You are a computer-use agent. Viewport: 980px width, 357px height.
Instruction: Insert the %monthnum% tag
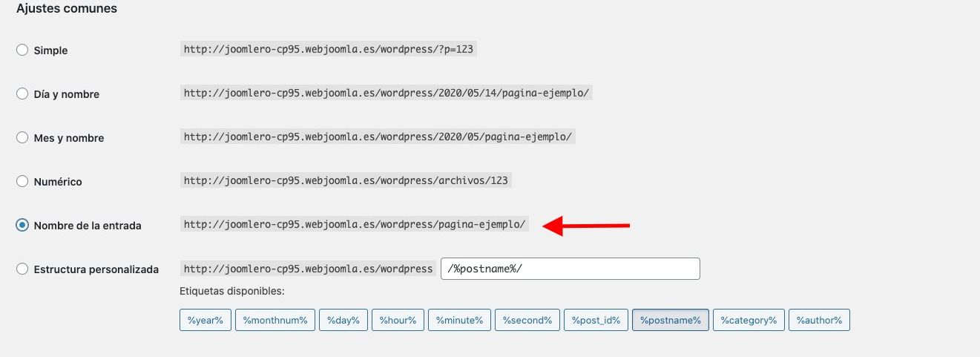click(x=275, y=320)
